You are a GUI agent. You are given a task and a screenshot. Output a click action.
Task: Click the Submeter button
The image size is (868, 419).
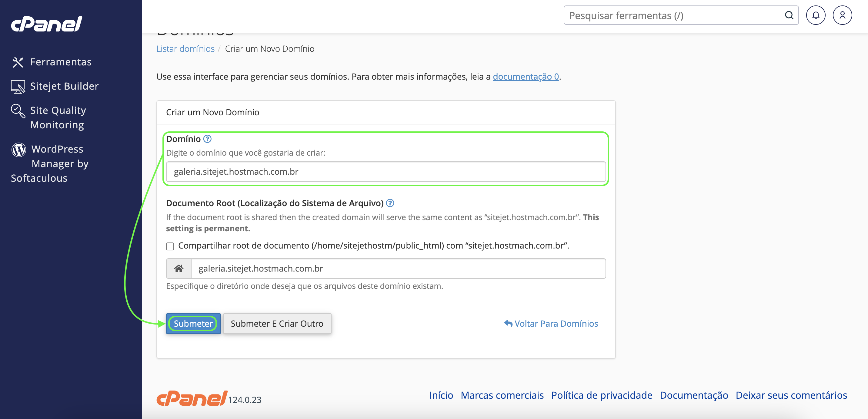coord(193,324)
